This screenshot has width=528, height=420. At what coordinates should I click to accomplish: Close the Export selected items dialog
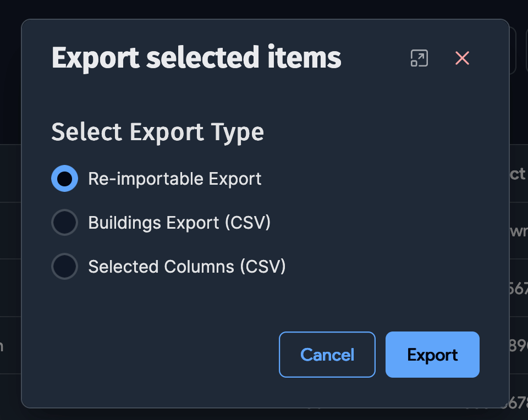click(x=461, y=58)
